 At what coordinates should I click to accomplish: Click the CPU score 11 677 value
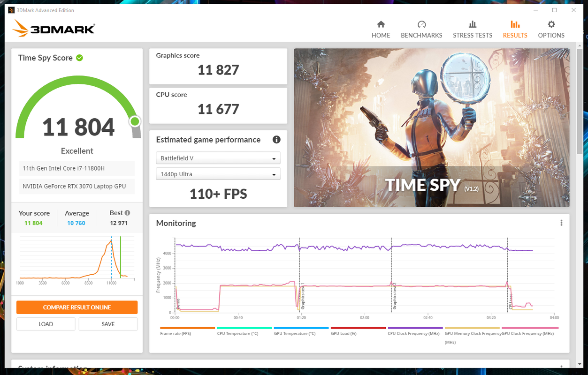[x=218, y=109]
